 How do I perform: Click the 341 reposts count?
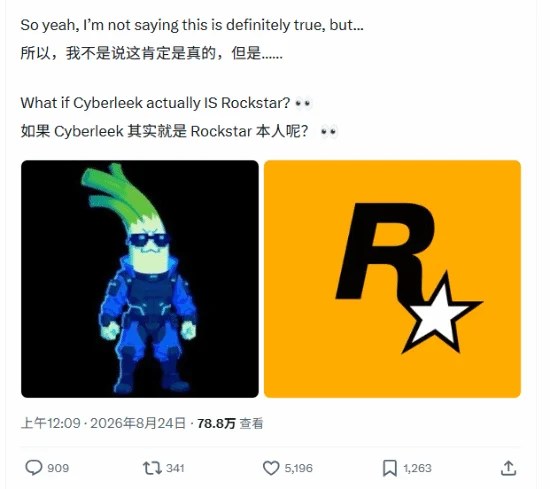tap(175, 468)
